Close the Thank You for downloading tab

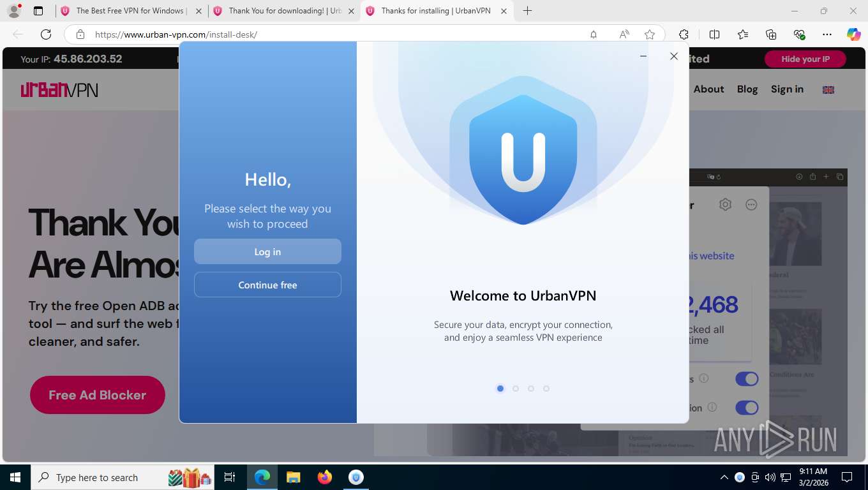(x=351, y=11)
